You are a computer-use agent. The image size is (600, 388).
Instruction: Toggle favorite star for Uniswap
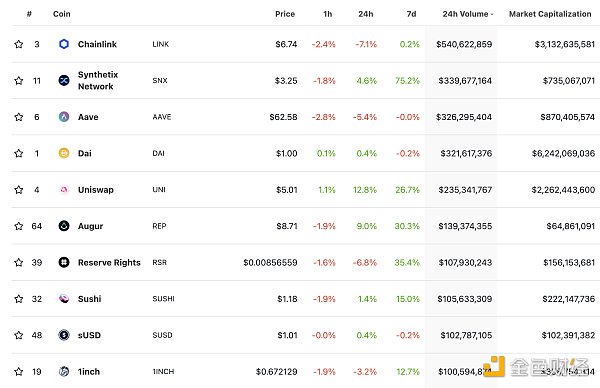[x=18, y=189]
